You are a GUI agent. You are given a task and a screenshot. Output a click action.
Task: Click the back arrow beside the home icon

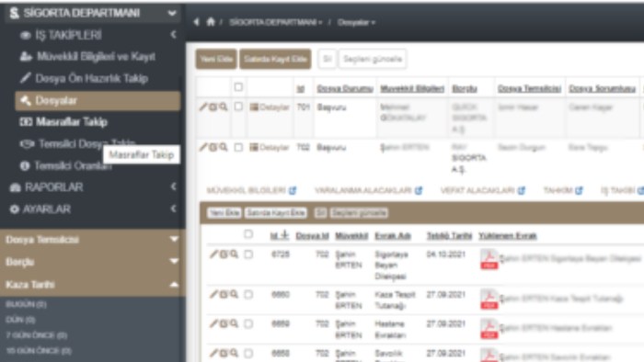[196, 22]
